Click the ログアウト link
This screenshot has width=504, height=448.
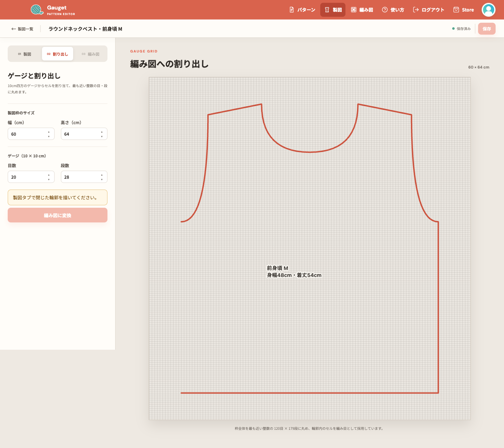tap(428, 10)
